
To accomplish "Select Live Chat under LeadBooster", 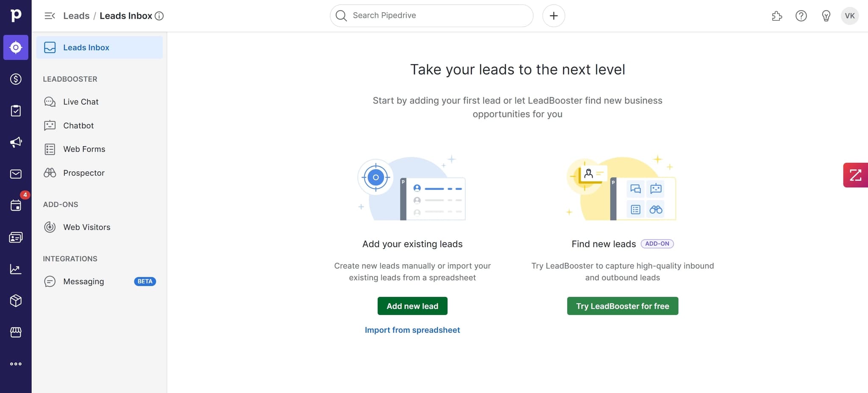I will tap(81, 101).
